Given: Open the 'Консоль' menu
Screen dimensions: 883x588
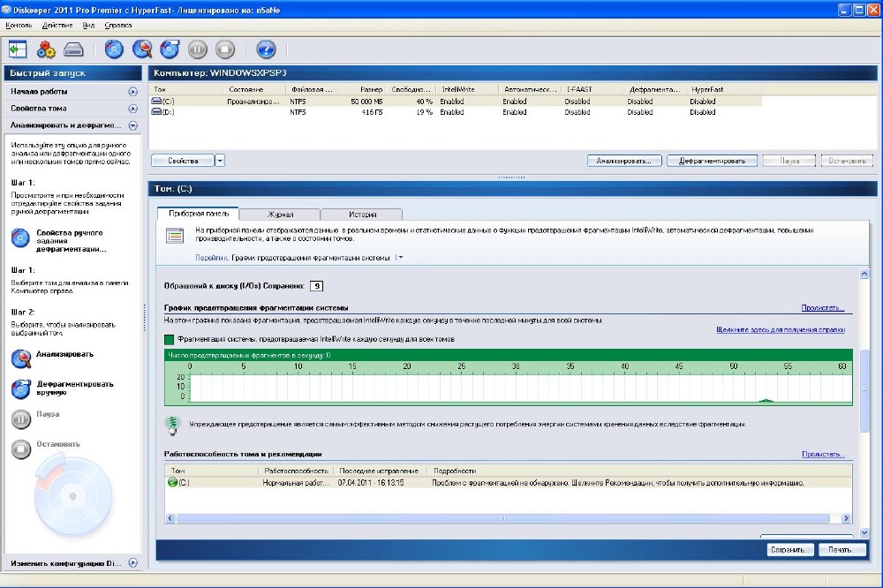Looking at the screenshot, I should coord(19,26).
